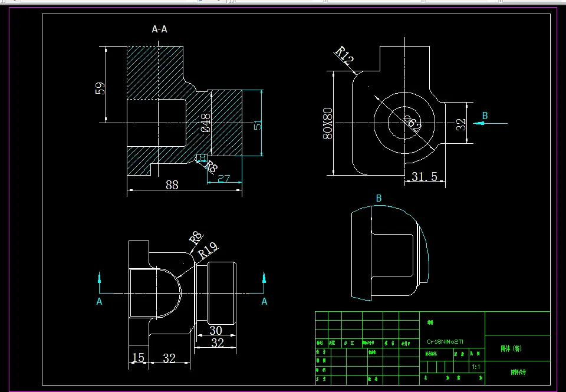
Task: Pick the R19 radius dimension text
Action: 208,250
